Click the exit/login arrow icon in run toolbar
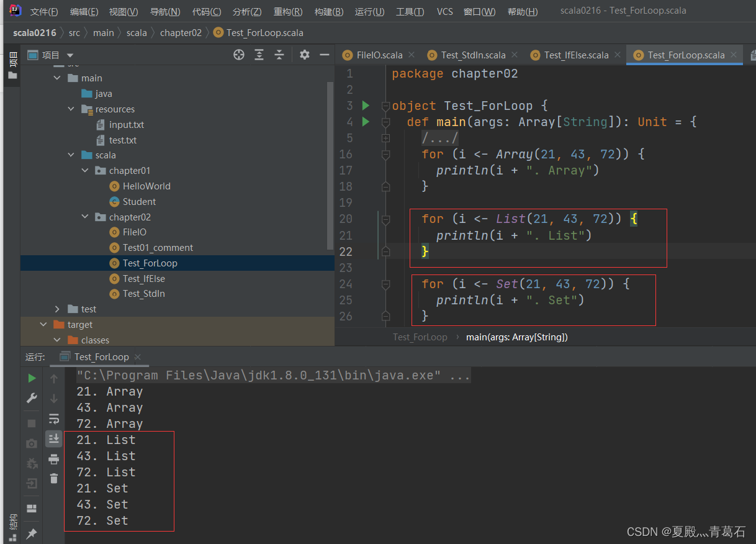Screen dimensions: 756x544 pos(32,483)
